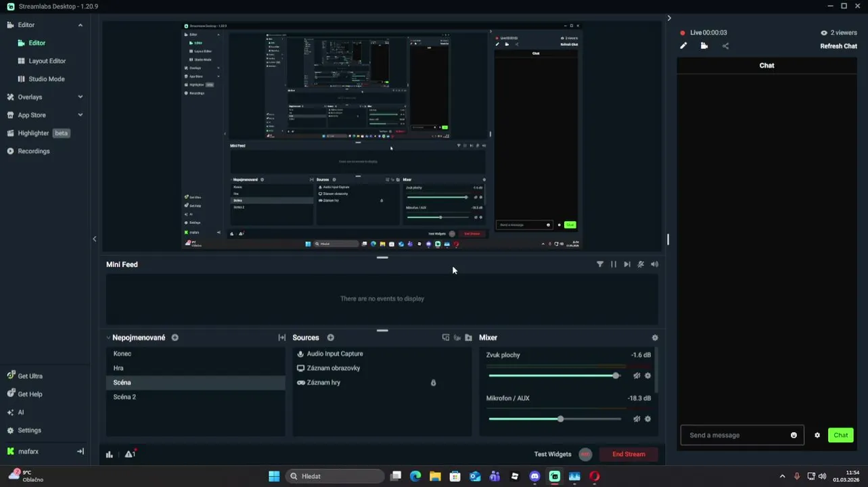
Task: Mute the Zvuk plochy audio source
Action: (x=637, y=375)
